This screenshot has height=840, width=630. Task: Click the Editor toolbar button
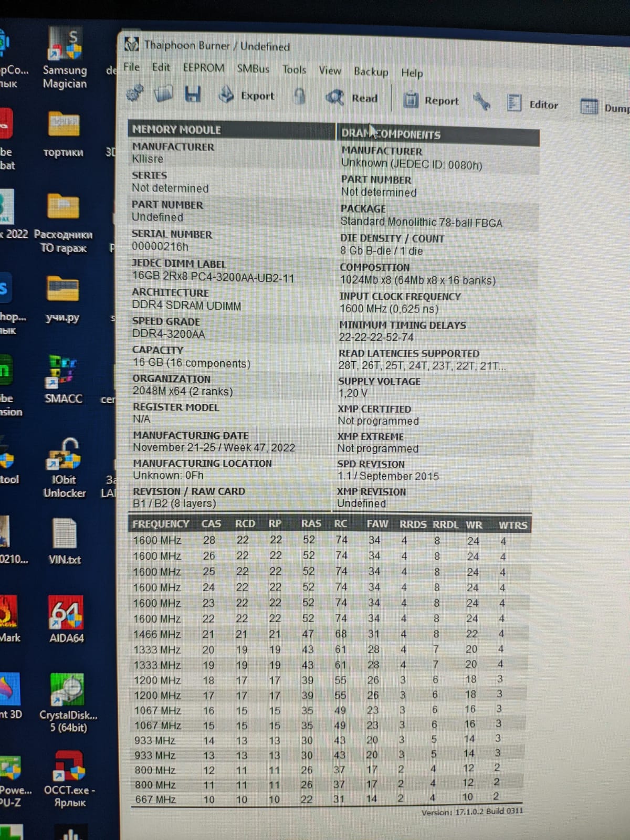pyautogui.click(x=532, y=104)
